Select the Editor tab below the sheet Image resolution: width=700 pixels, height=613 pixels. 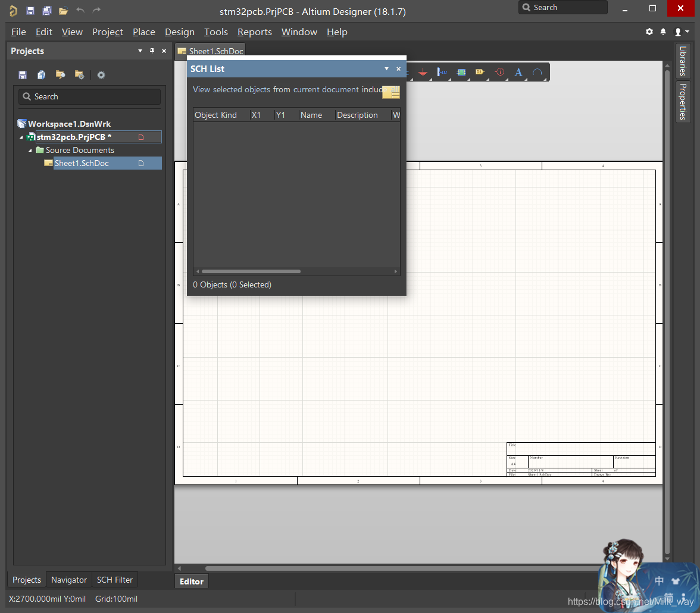click(x=192, y=581)
